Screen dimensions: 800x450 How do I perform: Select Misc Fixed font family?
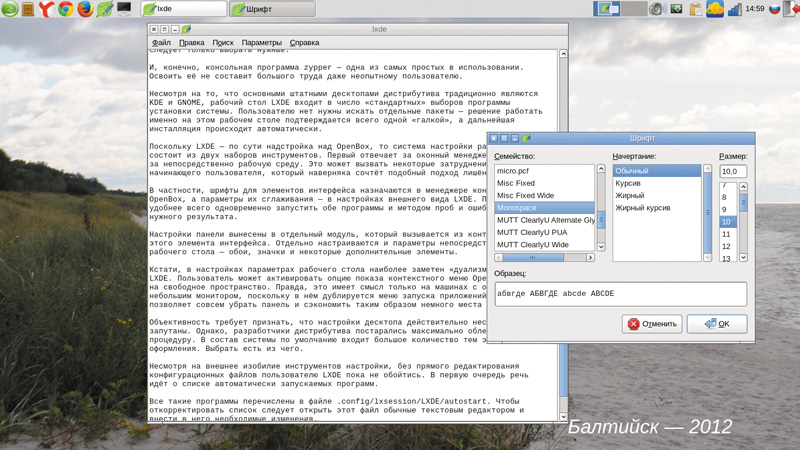(544, 183)
